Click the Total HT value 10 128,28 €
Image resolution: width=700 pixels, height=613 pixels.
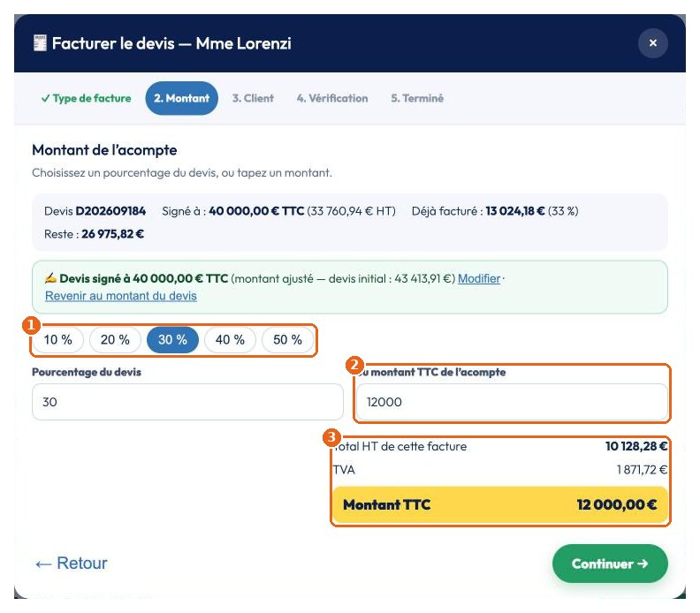636,446
